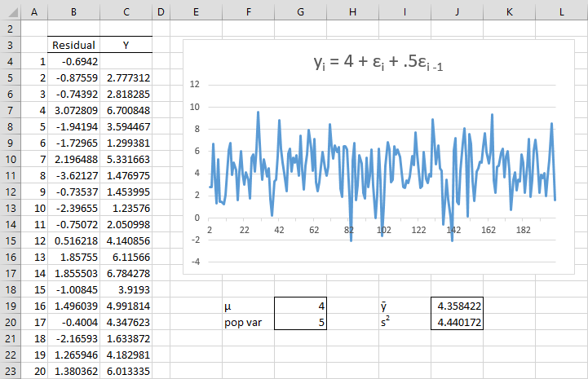Select row 4 header

pyautogui.click(x=10, y=61)
